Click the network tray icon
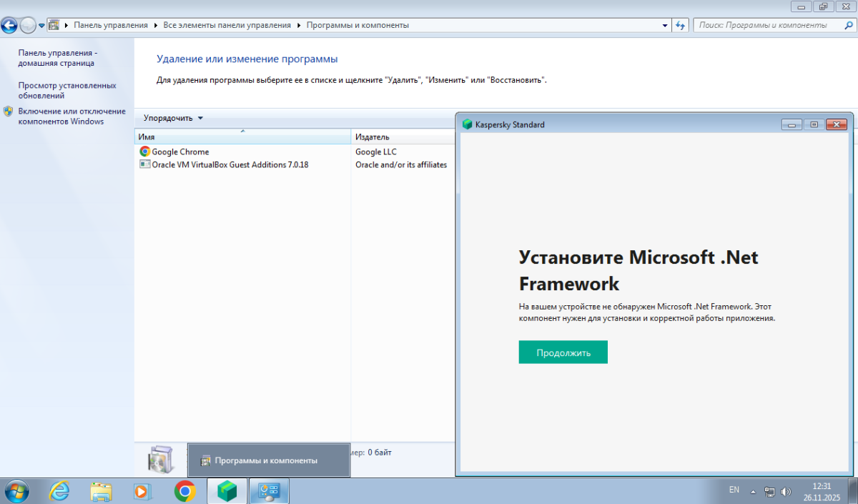The height and width of the screenshot is (504, 858). pyautogui.click(x=770, y=492)
